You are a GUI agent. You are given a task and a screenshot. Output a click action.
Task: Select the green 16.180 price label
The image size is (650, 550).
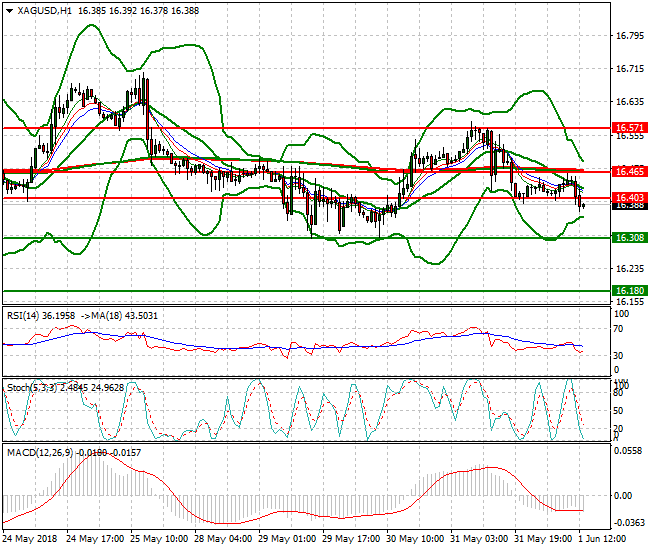628,291
